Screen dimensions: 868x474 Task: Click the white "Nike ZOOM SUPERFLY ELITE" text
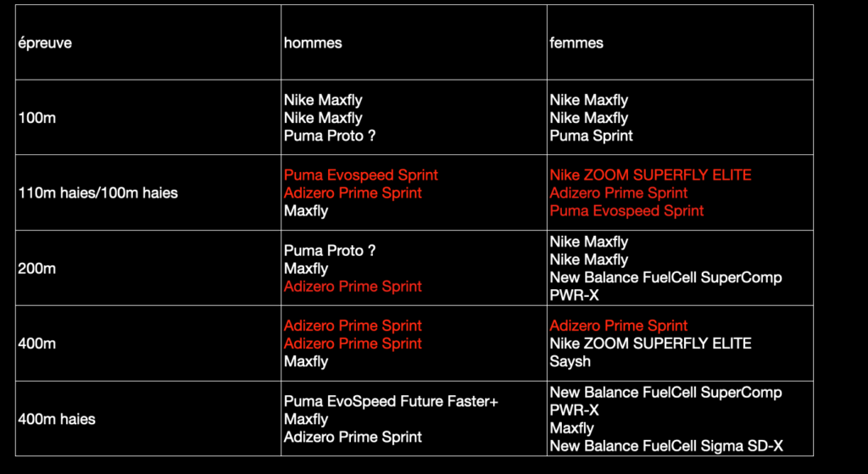click(650, 343)
